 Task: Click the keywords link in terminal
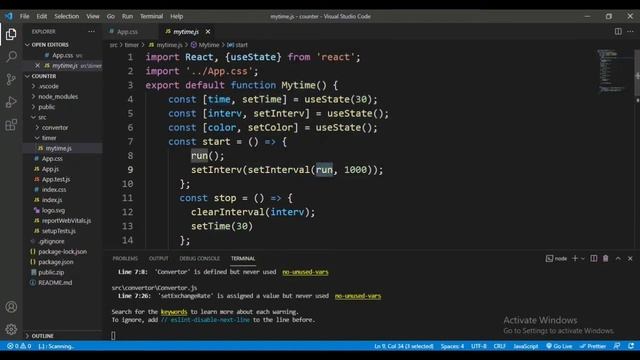coord(173,312)
